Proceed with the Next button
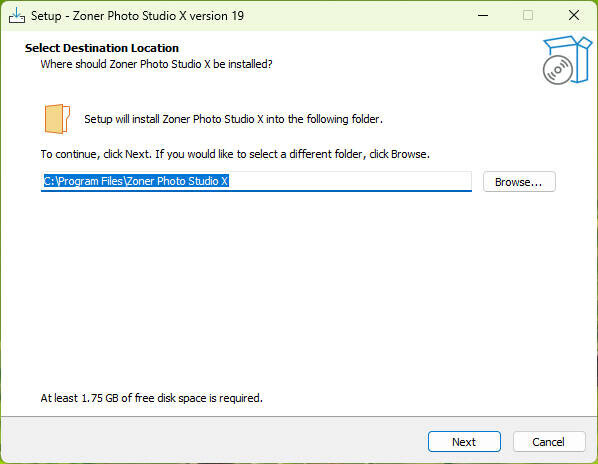The height and width of the screenshot is (464, 598). (x=464, y=442)
